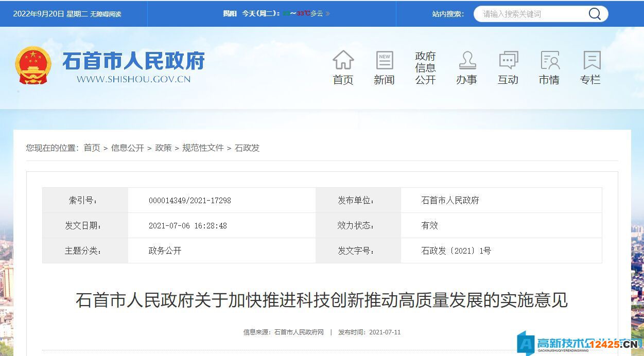Click the search magnifier icon
Screen dimensions: 644x356
(x=595, y=14)
